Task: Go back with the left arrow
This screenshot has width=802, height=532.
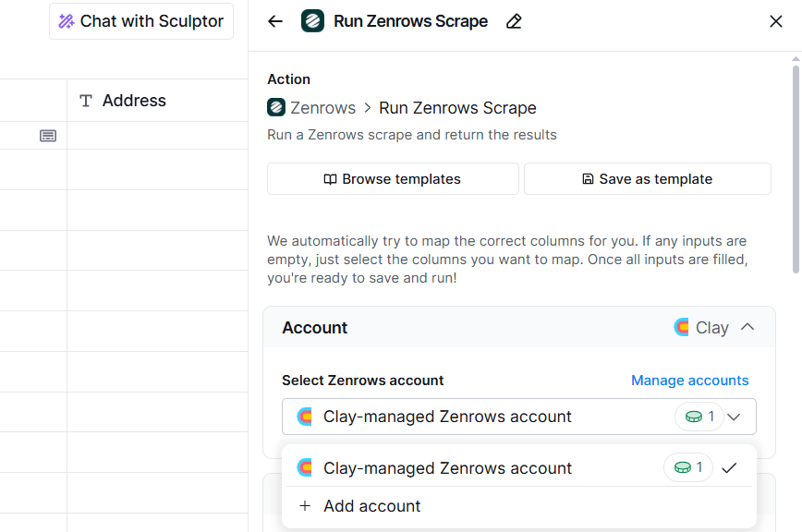Action: (275, 21)
